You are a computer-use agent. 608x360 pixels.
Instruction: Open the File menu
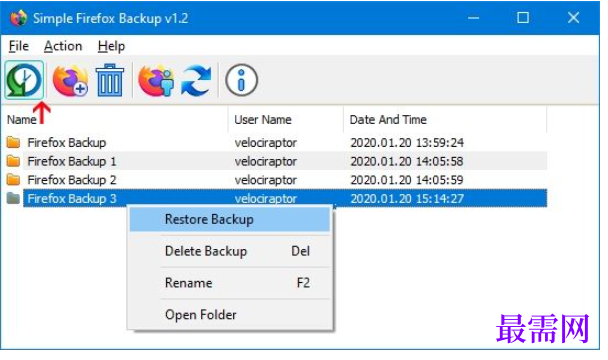(x=19, y=46)
